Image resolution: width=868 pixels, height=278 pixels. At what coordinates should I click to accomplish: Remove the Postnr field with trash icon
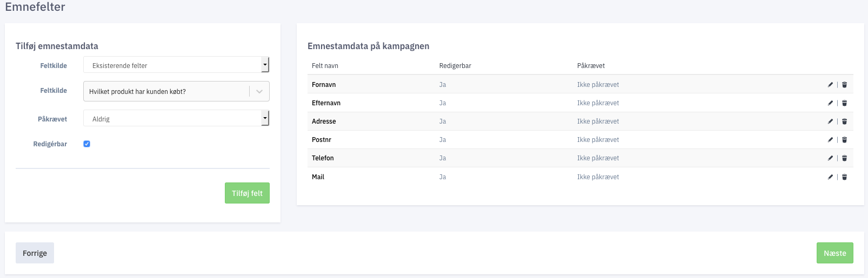click(x=844, y=140)
